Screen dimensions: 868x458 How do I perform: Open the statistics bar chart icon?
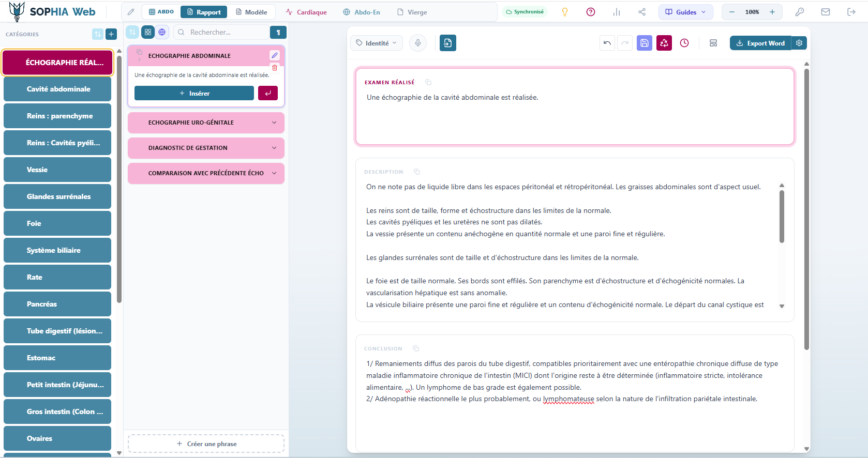pos(616,12)
